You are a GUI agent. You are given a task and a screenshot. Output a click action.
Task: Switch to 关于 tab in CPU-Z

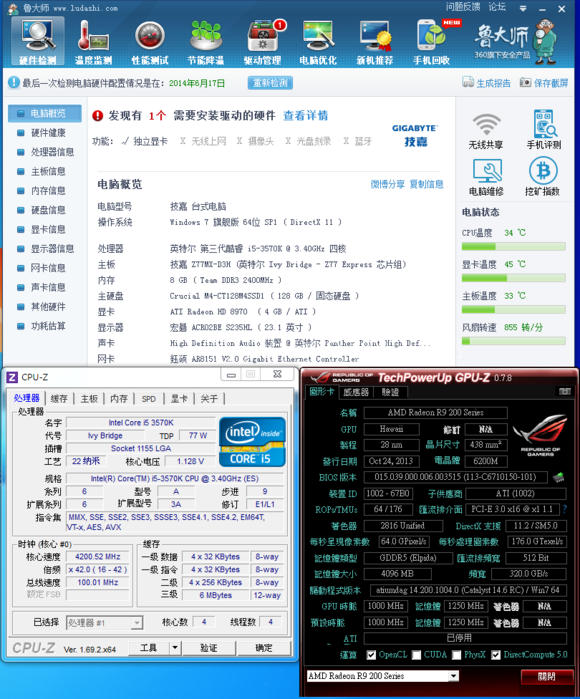click(209, 399)
